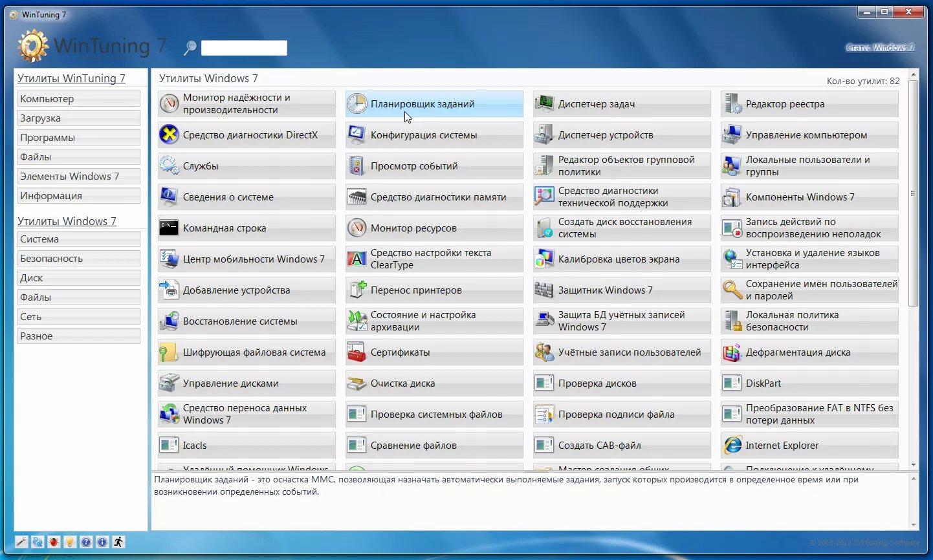This screenshot has width=933, height=560.
Task: Click the ClearType 'A' text tuner icon
Action: coord(357,259)
